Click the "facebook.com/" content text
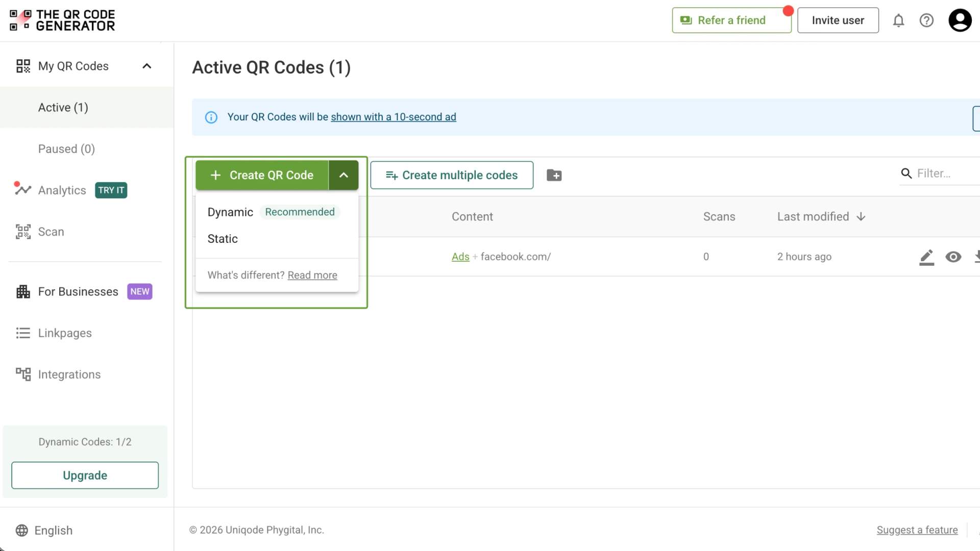The image size is (980, 551). tap(516, 257)
